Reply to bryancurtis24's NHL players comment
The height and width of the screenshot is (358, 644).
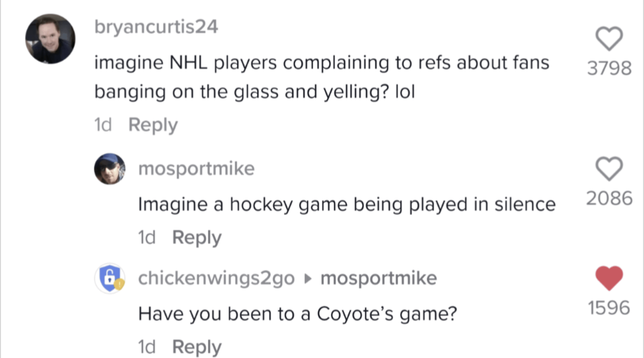coord(153,125)
